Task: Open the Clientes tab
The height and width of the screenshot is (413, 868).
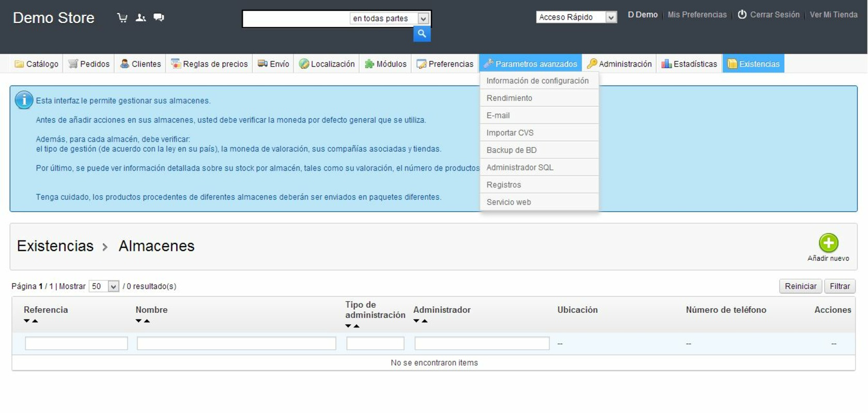Action: click(x=140, y=63)
